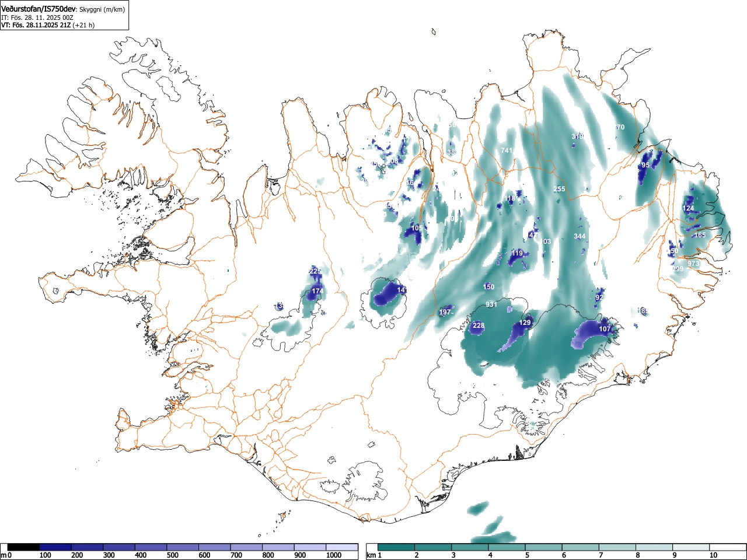The height and width of the screenshot is (560, 747).
Task: Click the 'km' unit label on the legend
Action: point(371,555)
